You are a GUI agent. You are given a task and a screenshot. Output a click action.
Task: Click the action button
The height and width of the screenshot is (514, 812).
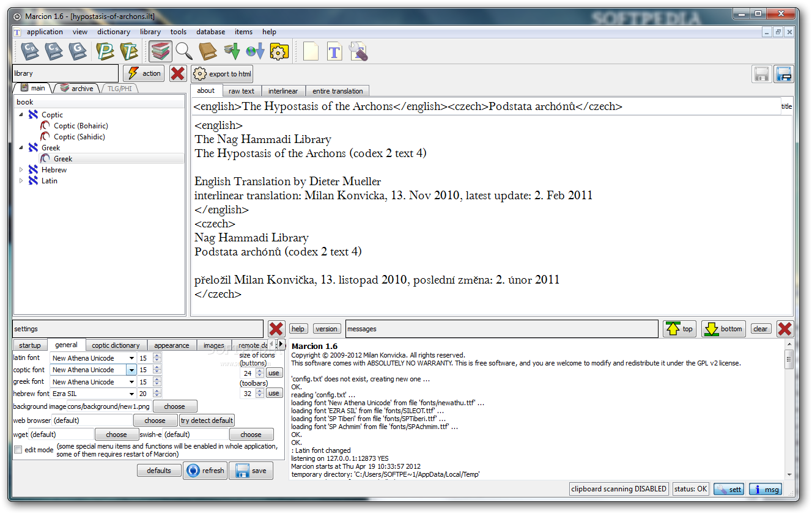click(144, 73)
